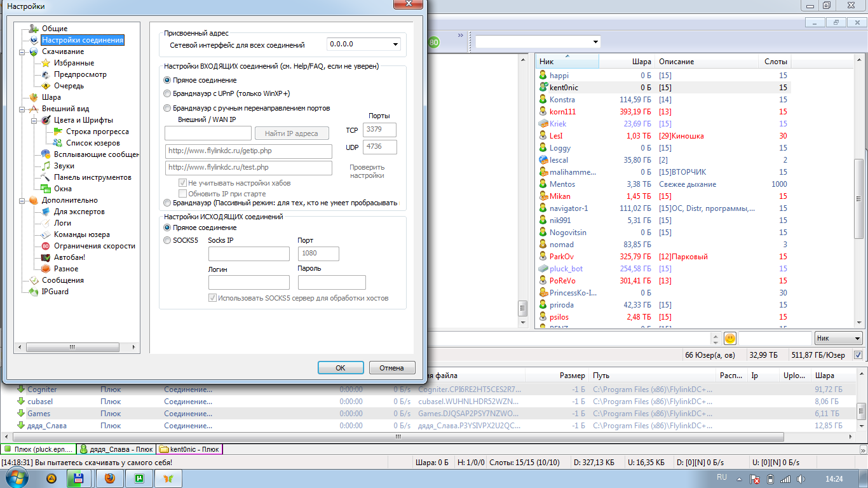Click Найти IP адреса button

tap(292, 133)
